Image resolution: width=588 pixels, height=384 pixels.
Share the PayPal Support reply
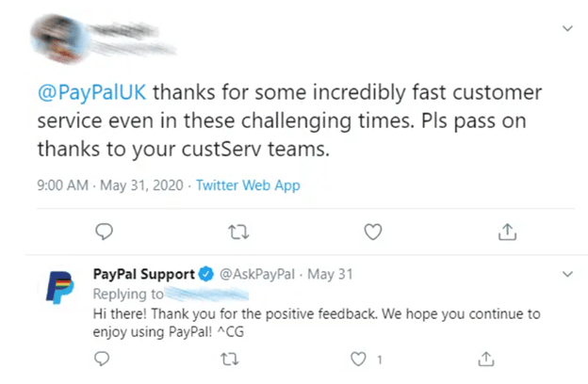[x=486, y=358]
